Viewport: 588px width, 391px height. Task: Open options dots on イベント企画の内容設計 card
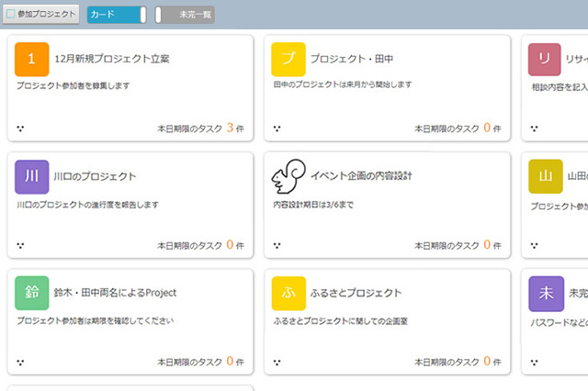(277, 245)
